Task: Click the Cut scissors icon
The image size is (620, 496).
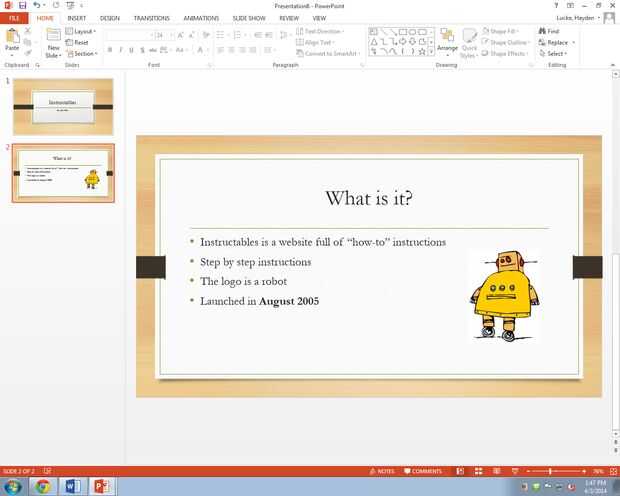Action: 28,31
